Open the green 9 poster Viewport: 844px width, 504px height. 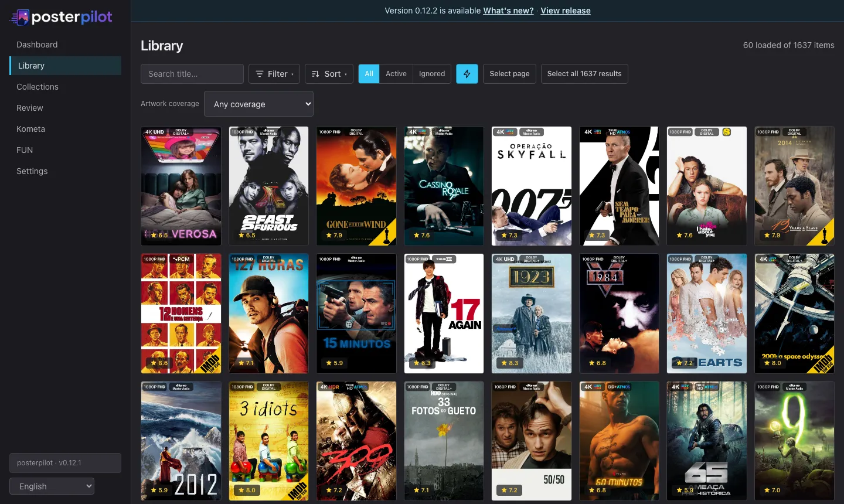pyautogui.click(x=794, y=441)
